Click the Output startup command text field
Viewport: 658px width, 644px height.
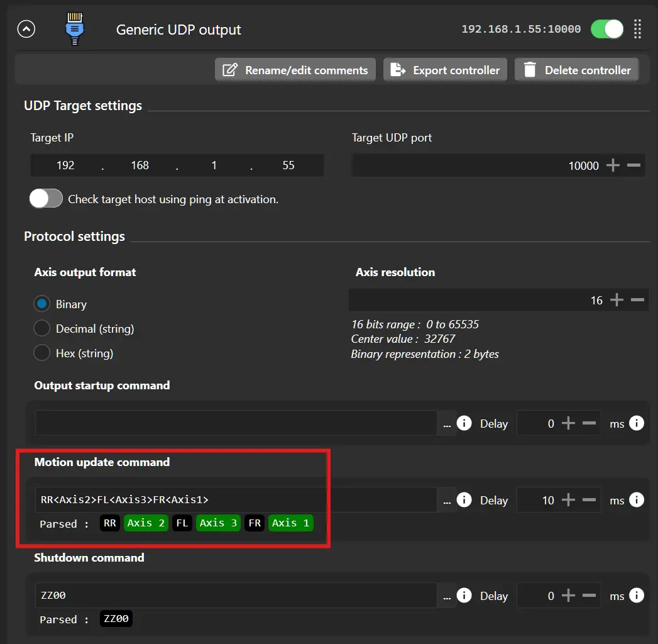click(x=236, y=423)
